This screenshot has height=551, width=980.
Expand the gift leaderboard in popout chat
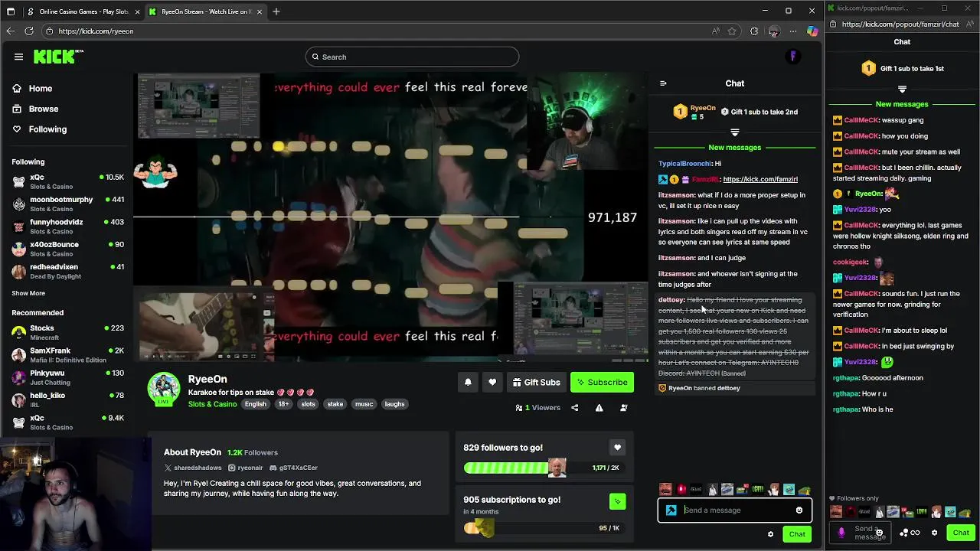coord(902,90)
